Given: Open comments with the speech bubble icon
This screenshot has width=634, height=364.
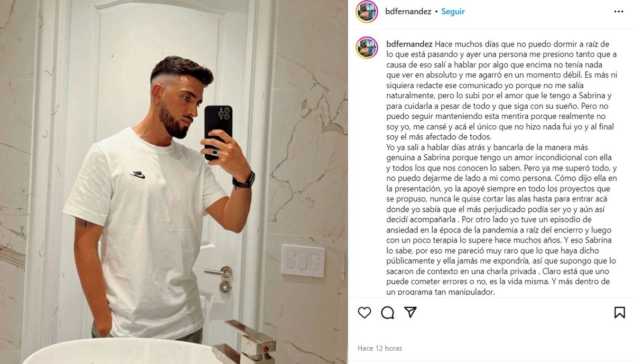Looking at the screenshot, I should [388, 312].
